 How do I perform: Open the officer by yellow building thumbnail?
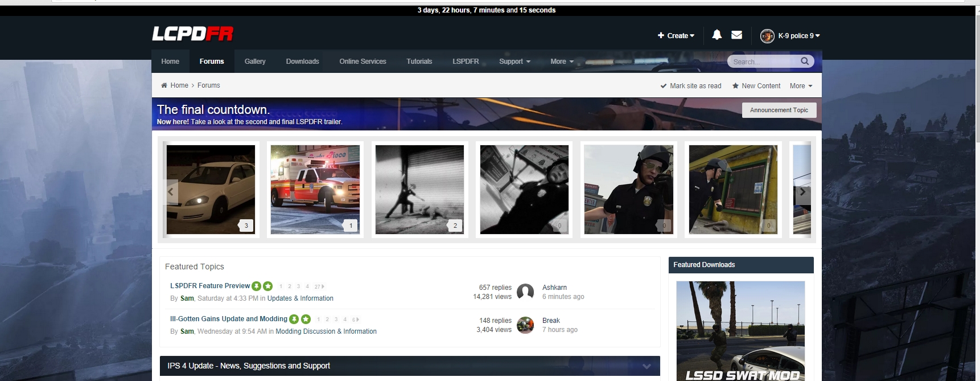(733, 190)
